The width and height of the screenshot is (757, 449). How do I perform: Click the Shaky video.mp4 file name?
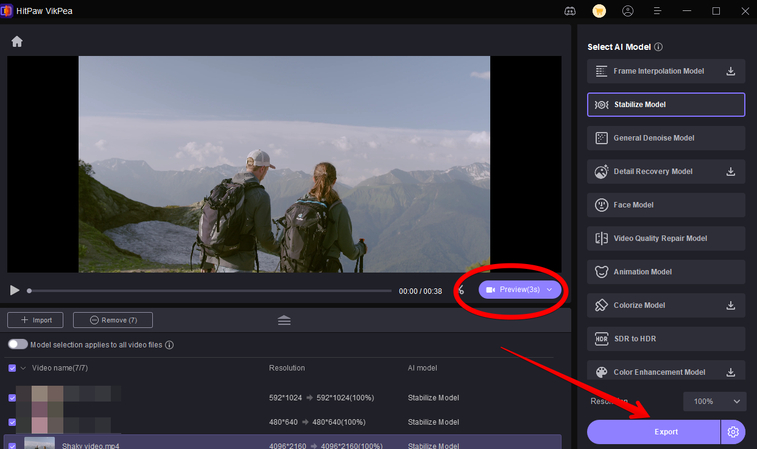pyautogui.click(x=91, y=445)
